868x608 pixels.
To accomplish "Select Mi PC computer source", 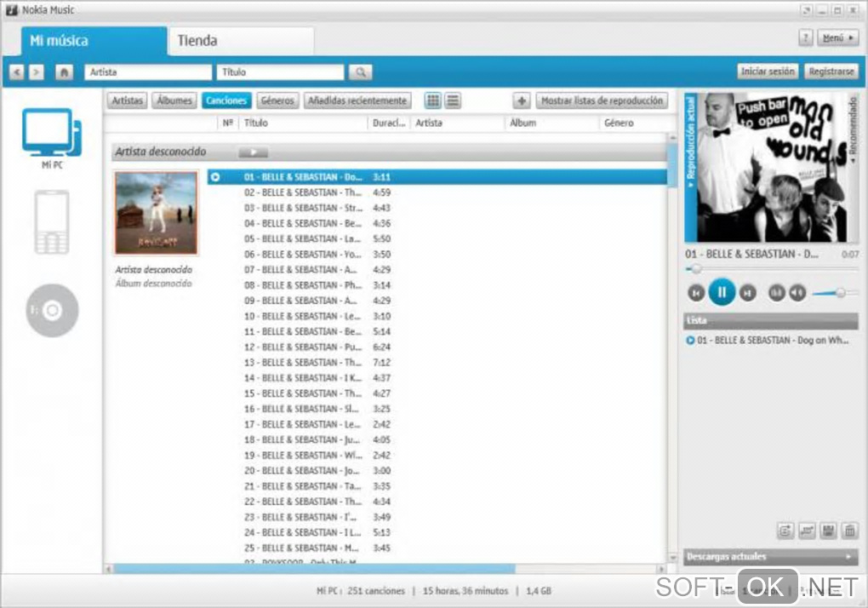I will point(52,139).
